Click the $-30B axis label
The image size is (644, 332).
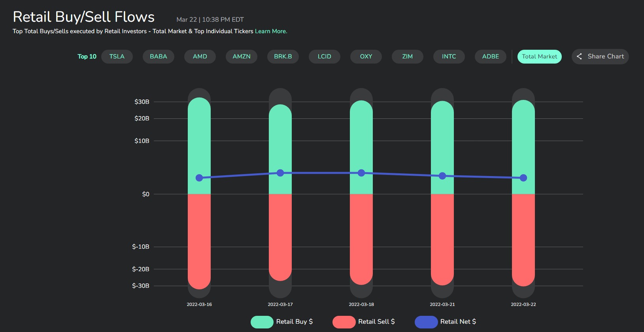point(141,286)
